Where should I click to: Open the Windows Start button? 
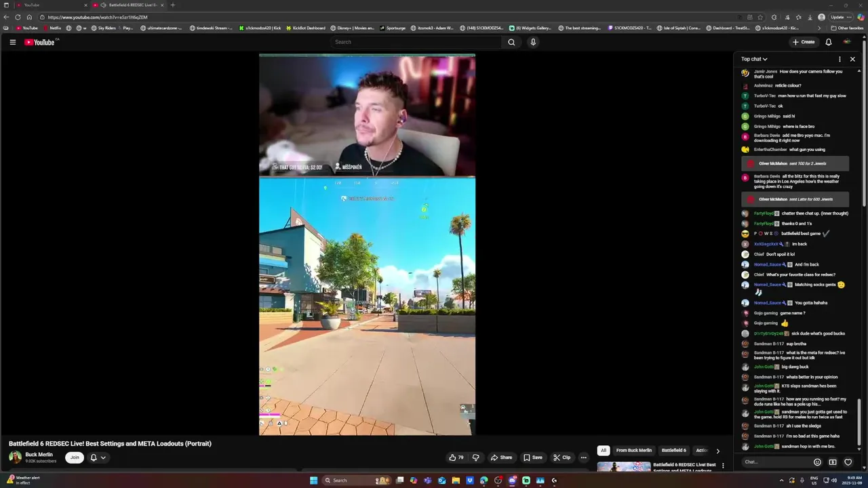tap(313, 481)
